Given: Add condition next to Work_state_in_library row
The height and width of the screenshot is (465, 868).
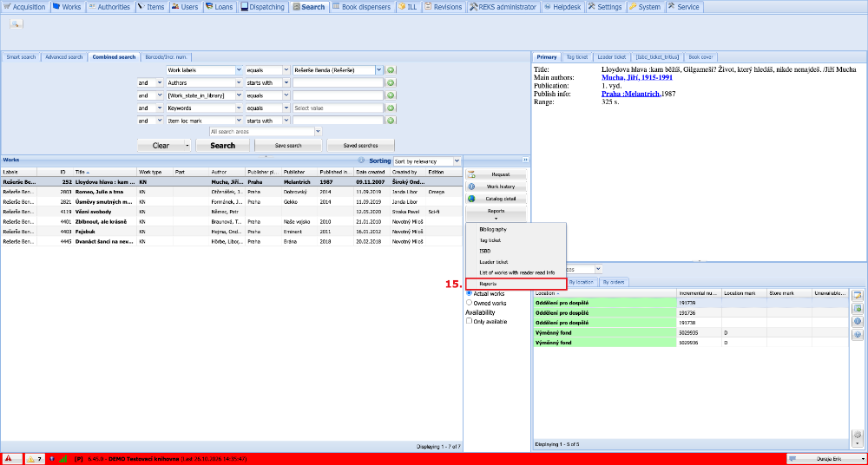Looking at the screenshot, I should coord(391,95).
